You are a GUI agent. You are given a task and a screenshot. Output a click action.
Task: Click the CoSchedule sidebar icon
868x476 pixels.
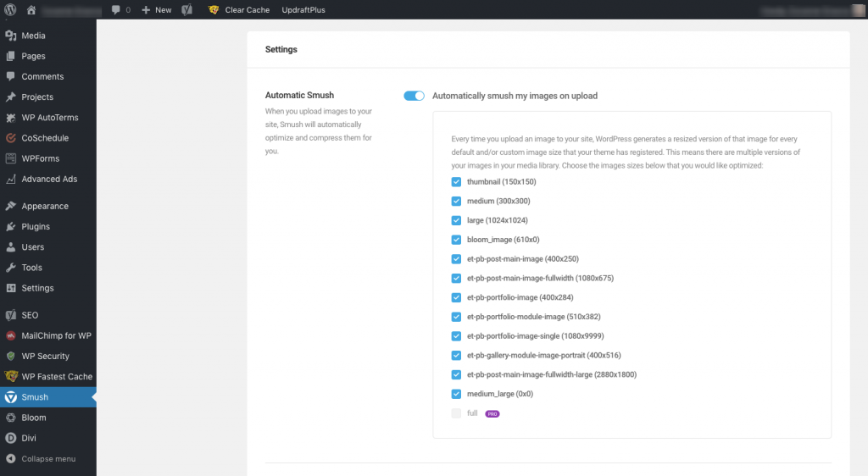click(11, 138)
